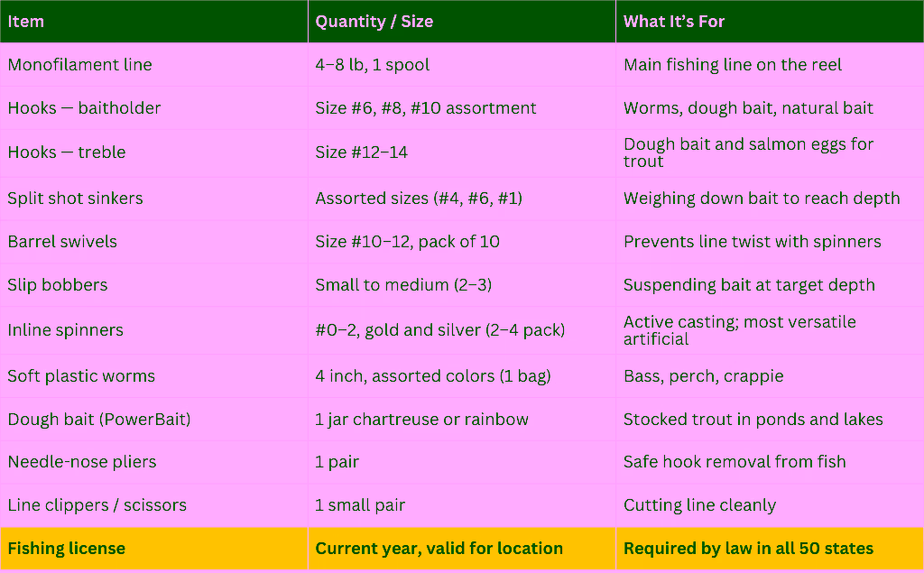Click the 'Line clippers / scissors' cell

(97, 505)
